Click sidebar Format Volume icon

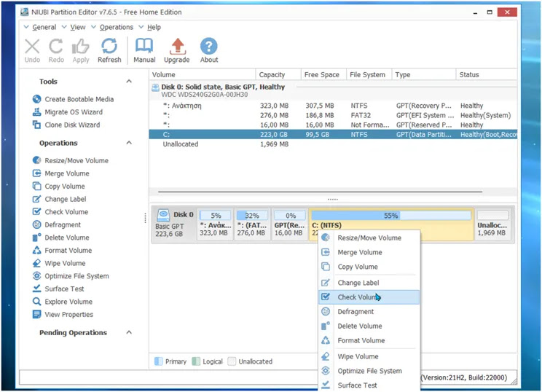click(x=36, y=250)
